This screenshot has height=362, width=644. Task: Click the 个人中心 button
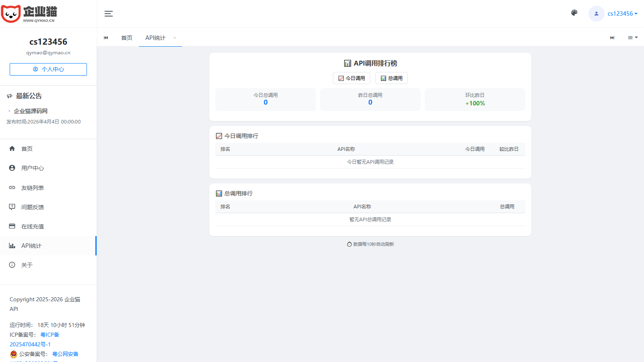click(48, 69)
